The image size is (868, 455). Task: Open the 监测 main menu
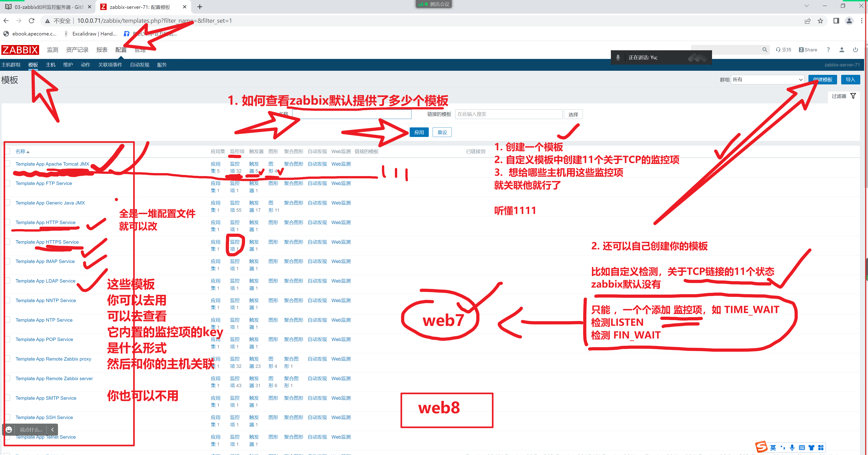[53, 50]
